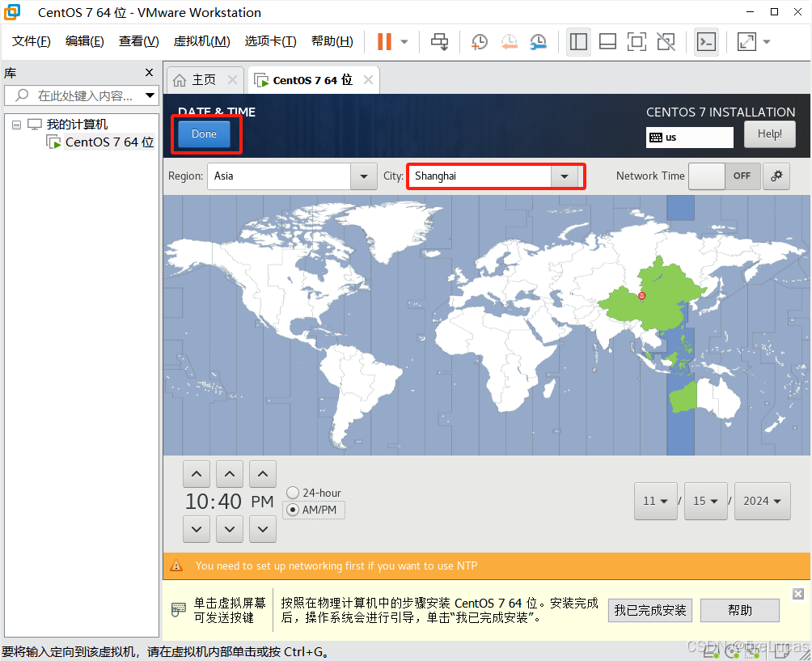Enter full screen mode icon

click(x=636, y=41)
